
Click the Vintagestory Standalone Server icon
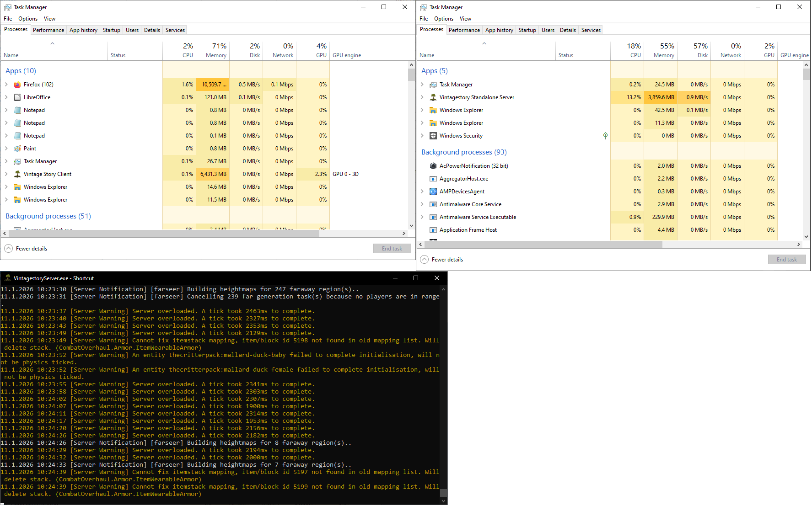click(x=433, y=97)
